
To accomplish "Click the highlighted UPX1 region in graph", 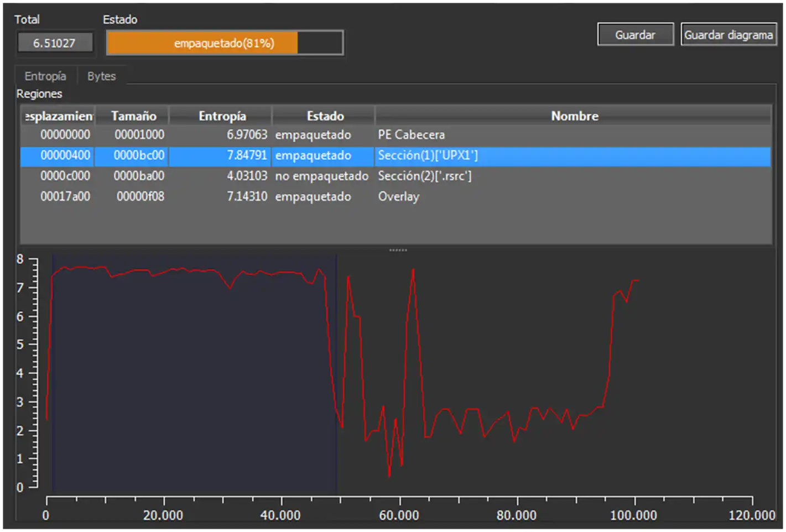I will pyautogui.click(x=194, y=374).
